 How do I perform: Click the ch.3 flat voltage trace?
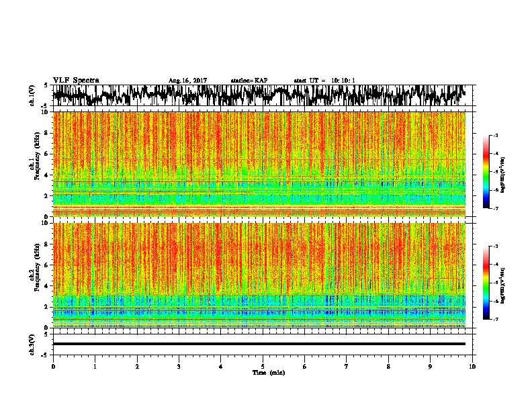click(x=259, y=344)
